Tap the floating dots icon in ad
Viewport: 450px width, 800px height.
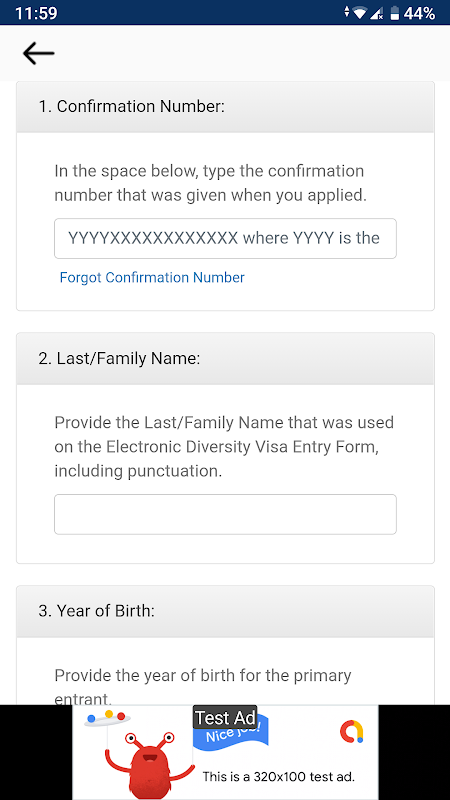(x=107, y=717)
